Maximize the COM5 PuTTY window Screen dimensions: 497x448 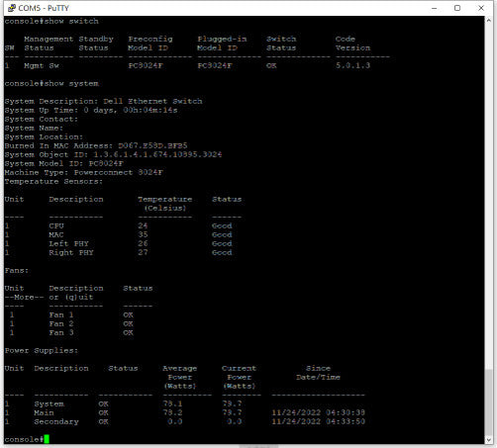pyautogui.click(x=457, y=8)
